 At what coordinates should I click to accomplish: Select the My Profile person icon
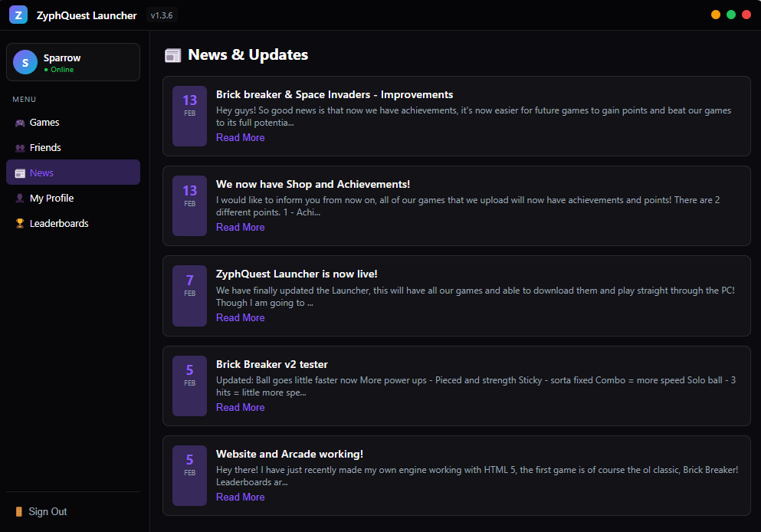[19, 198]
